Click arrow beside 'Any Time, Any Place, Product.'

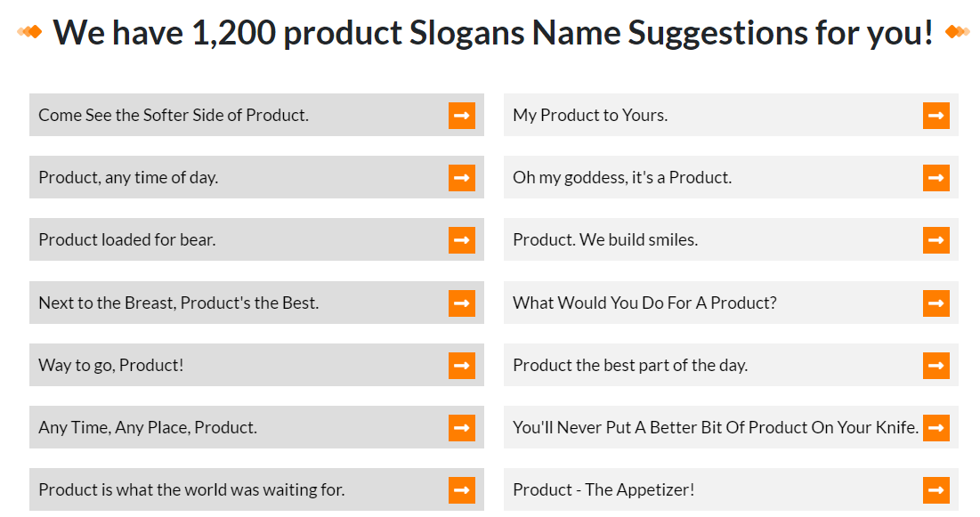click(x=461, y=428)
